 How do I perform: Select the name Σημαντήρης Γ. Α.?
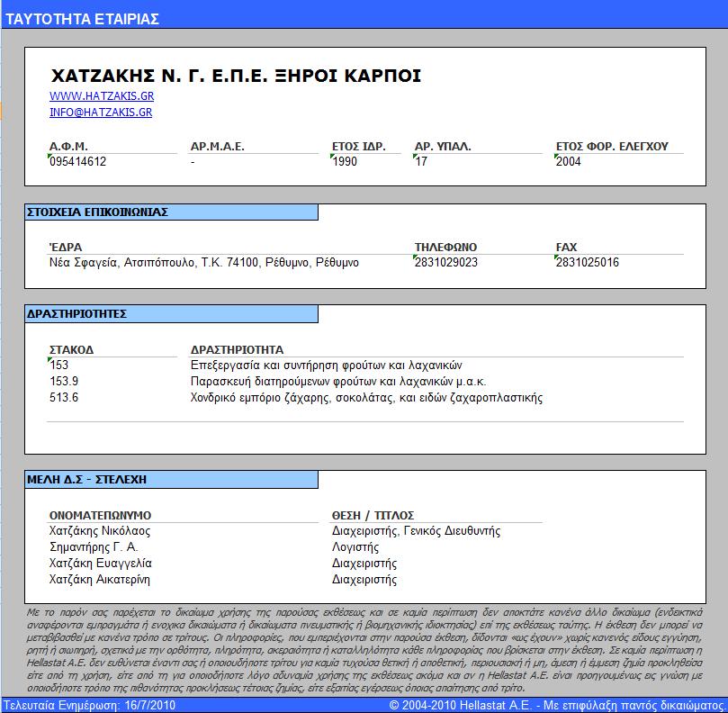coord(94,547)
